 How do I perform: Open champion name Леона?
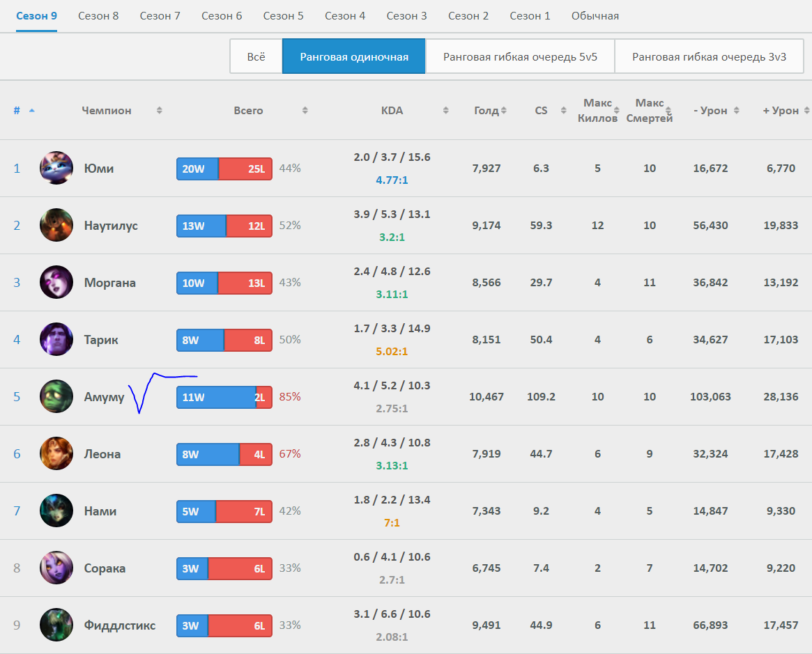pos(102,454)
